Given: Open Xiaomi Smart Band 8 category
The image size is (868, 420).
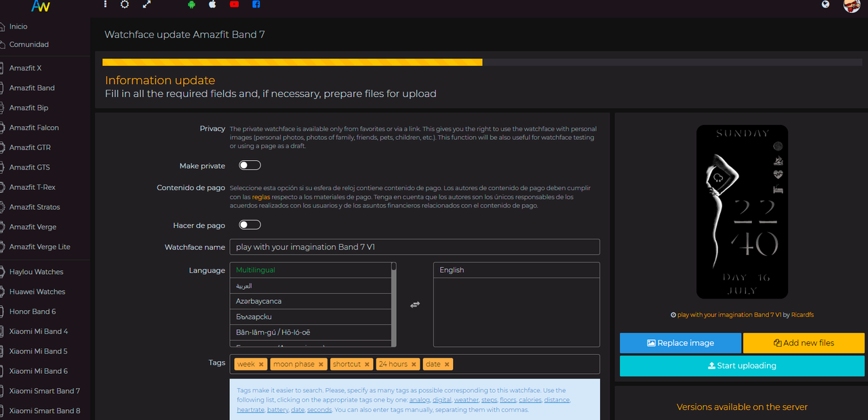Looking at the screenshot, I should pyautogui.click(x=45, y=411).
